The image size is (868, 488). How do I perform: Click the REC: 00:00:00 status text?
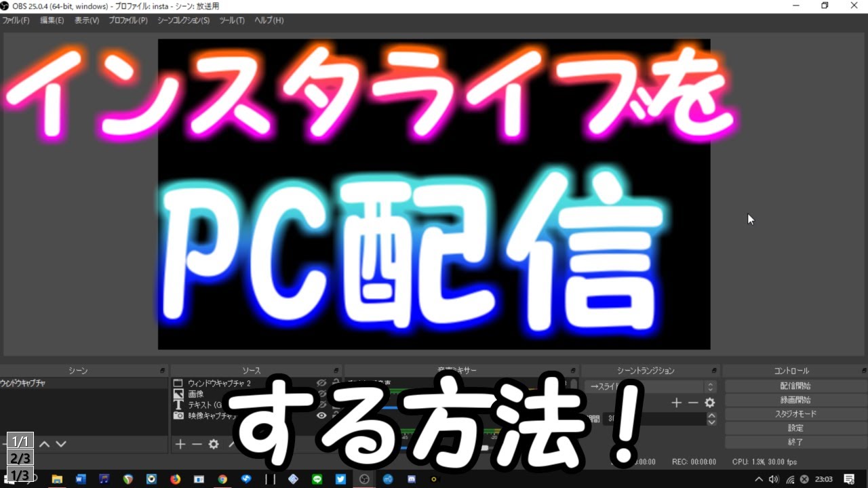coord(694,462)
